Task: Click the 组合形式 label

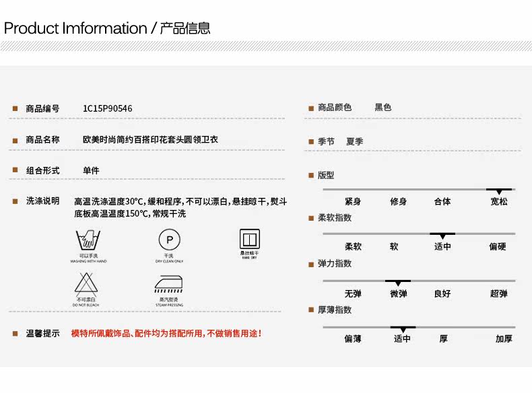Action: pyautogui.click(x=42, y=170)
